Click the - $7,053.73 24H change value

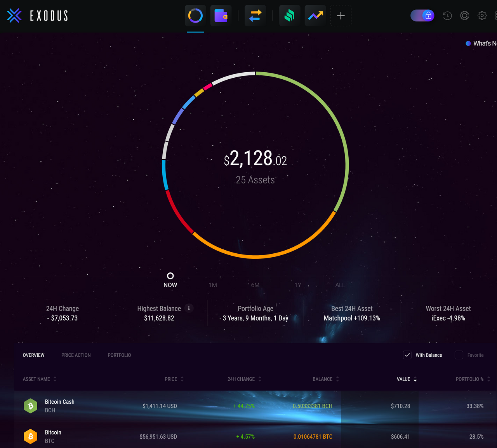62,318
